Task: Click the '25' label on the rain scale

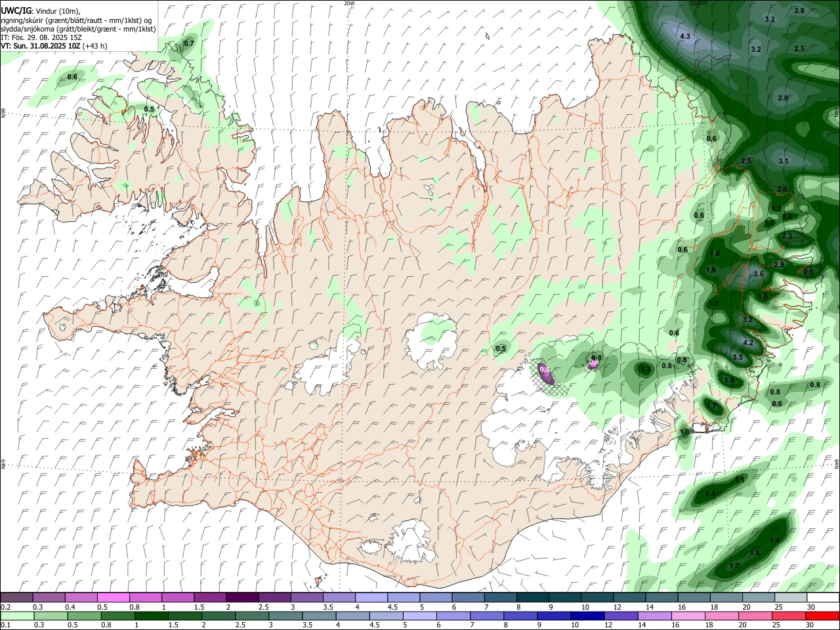Action: pyautogui.click(x=778, y=625)
